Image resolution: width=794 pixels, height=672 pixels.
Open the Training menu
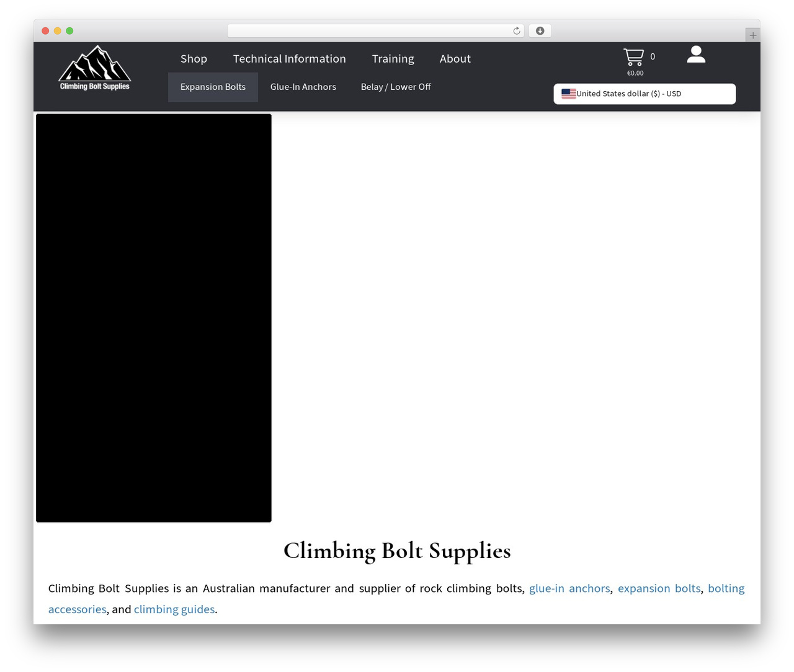point(393,59)
